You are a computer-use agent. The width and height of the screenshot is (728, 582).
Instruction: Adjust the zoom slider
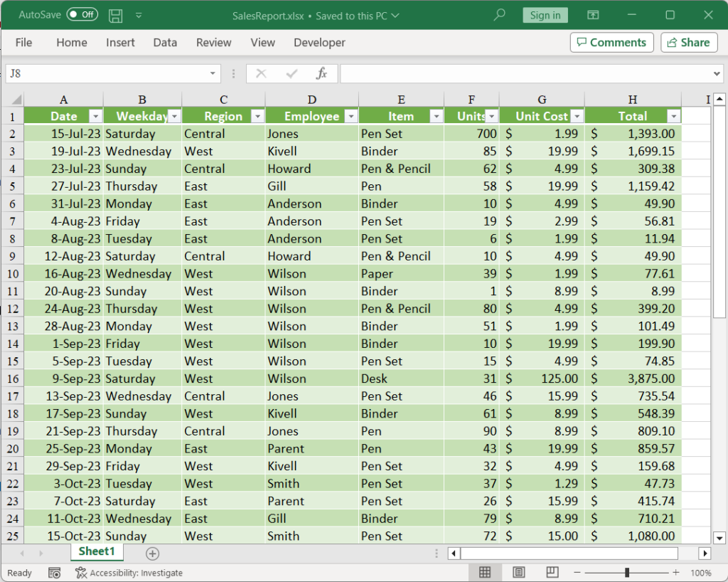click(626, 571)
